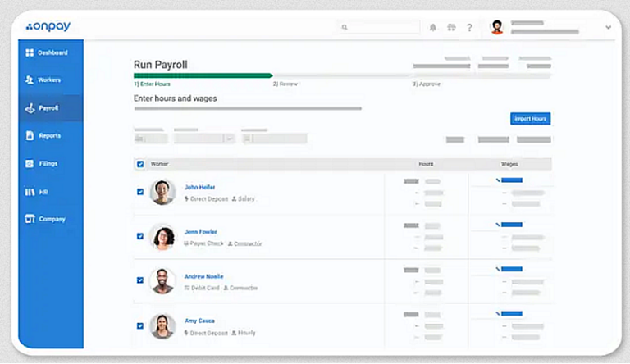This screenshot has height=364, width=630.
Task: Click the Company storefront icon
Action: point(30,219)
